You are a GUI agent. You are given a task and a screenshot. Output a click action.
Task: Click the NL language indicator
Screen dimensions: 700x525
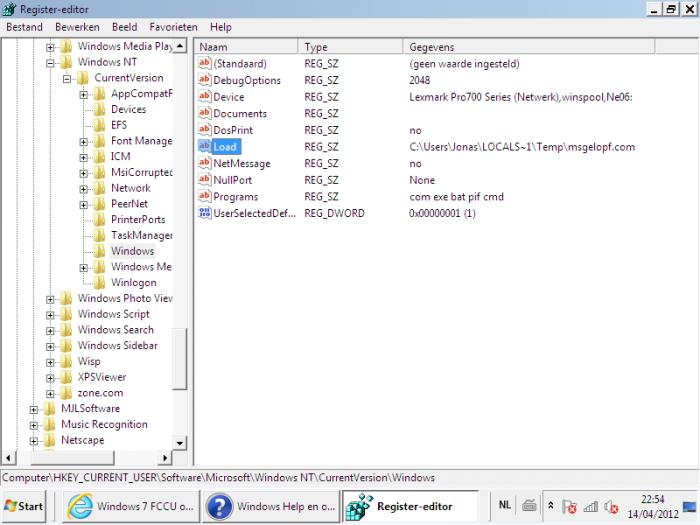pyautogui.click(x=504, y=505)
